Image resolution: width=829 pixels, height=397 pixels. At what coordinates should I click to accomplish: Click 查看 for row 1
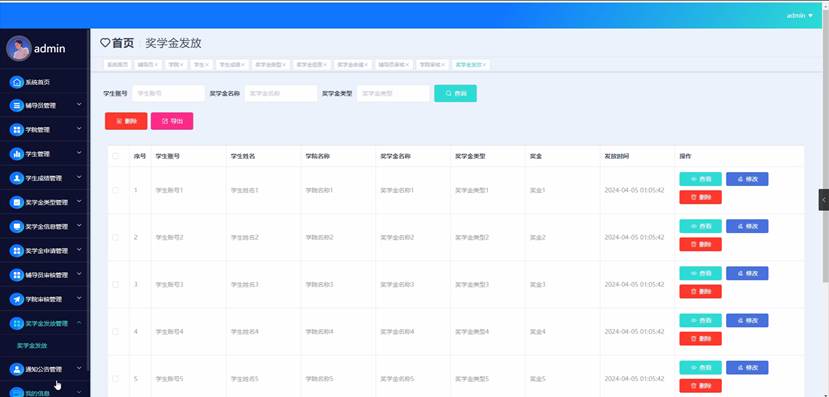point(700,179)
